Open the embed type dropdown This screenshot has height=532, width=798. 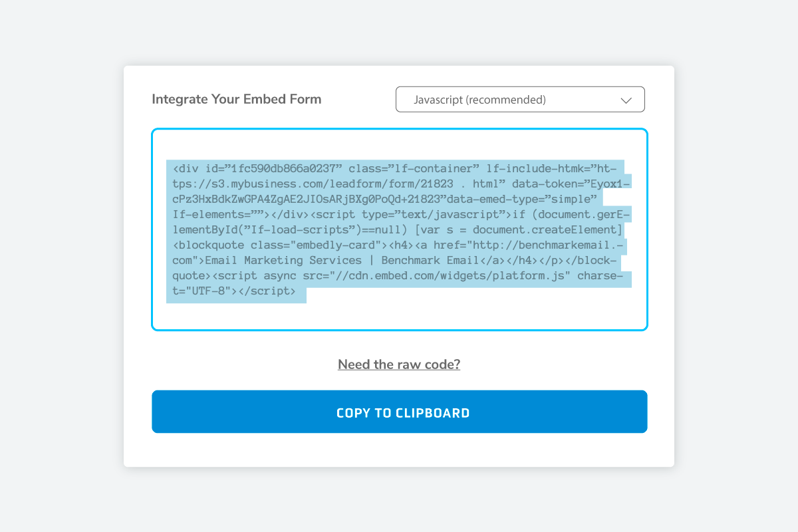[x=521, y=99]
